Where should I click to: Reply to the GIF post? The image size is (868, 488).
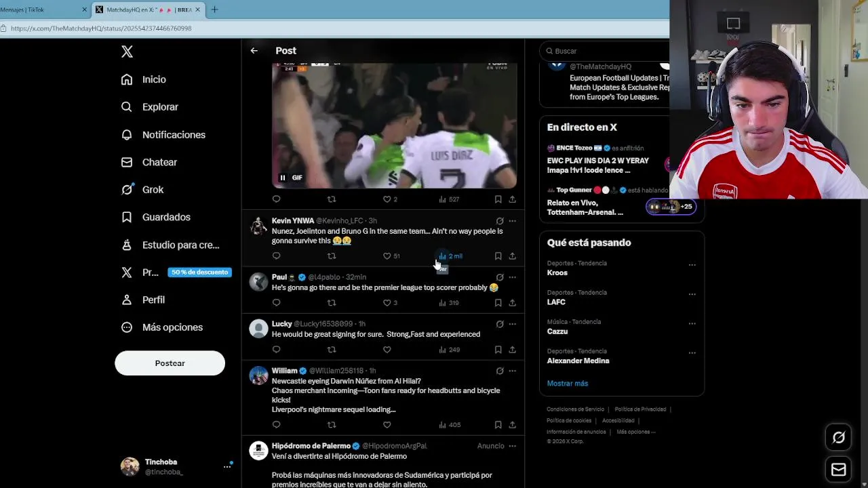pyautogui.click(x=276, y=199)
